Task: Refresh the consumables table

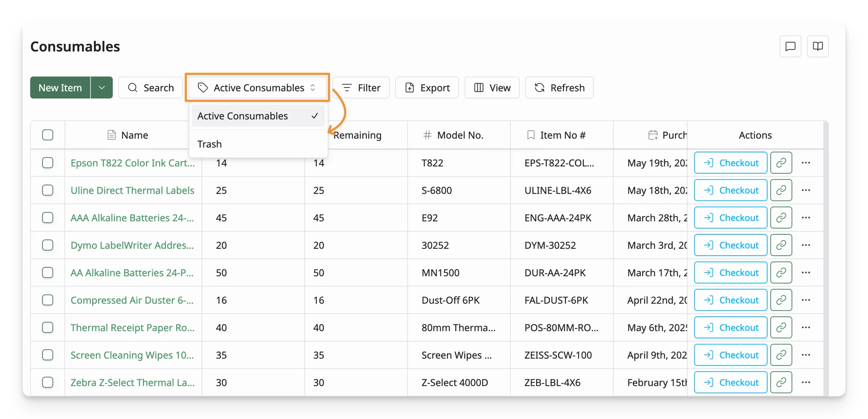Action: [x=559, y=87]
